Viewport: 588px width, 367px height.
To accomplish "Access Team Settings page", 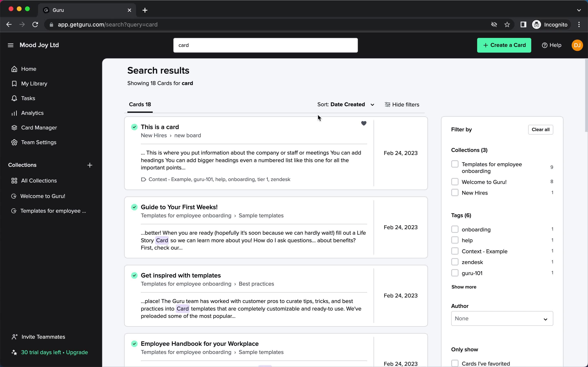I will [39, 142].
